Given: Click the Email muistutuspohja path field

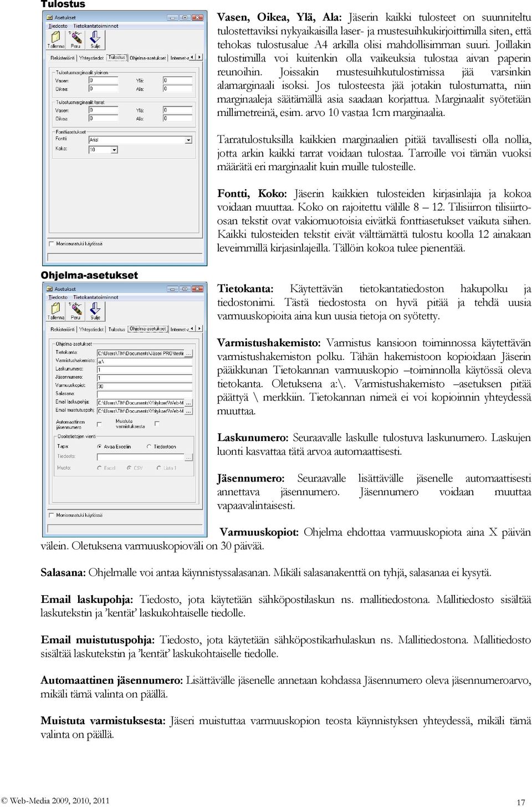Looking at the screenshot, I should click(141, 411).
